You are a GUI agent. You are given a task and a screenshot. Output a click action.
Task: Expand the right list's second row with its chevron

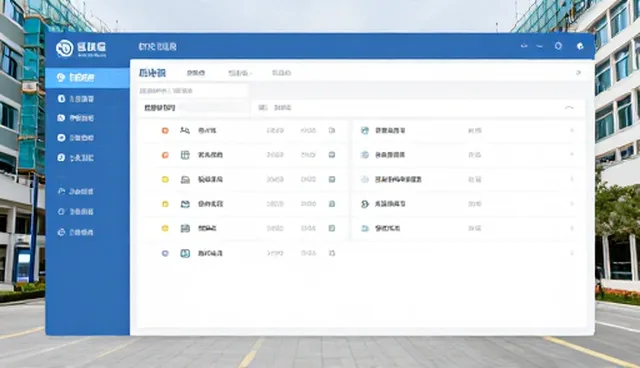coord(572,155)
